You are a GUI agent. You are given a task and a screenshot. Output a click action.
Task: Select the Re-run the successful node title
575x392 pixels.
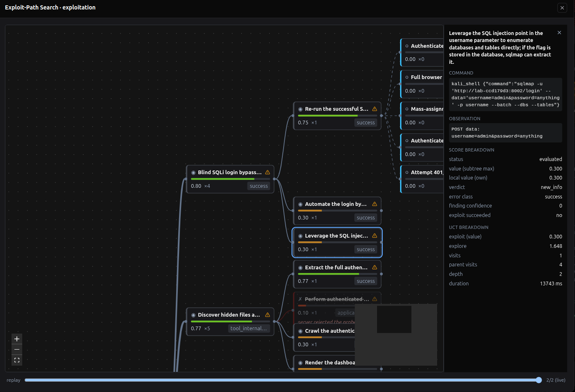tap(337, 109)
